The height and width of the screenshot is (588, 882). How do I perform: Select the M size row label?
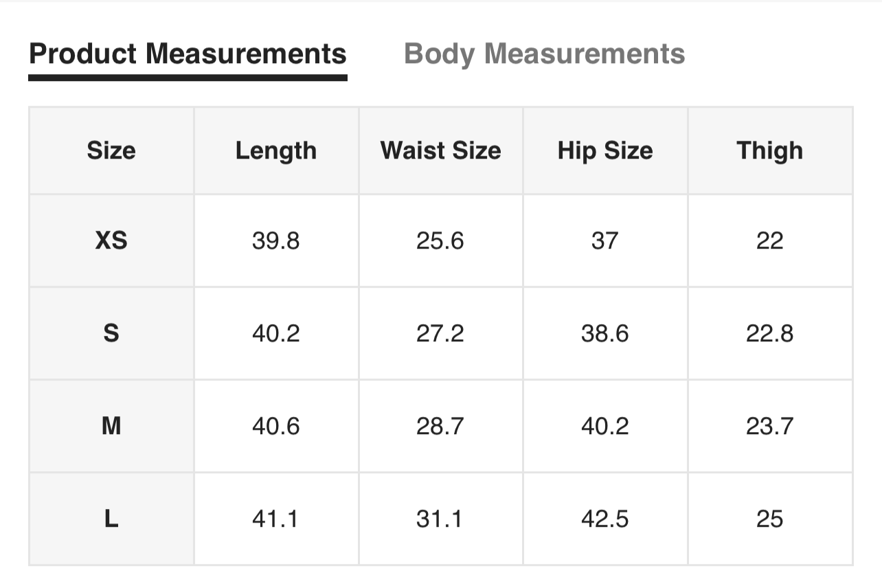click(111, 426)
